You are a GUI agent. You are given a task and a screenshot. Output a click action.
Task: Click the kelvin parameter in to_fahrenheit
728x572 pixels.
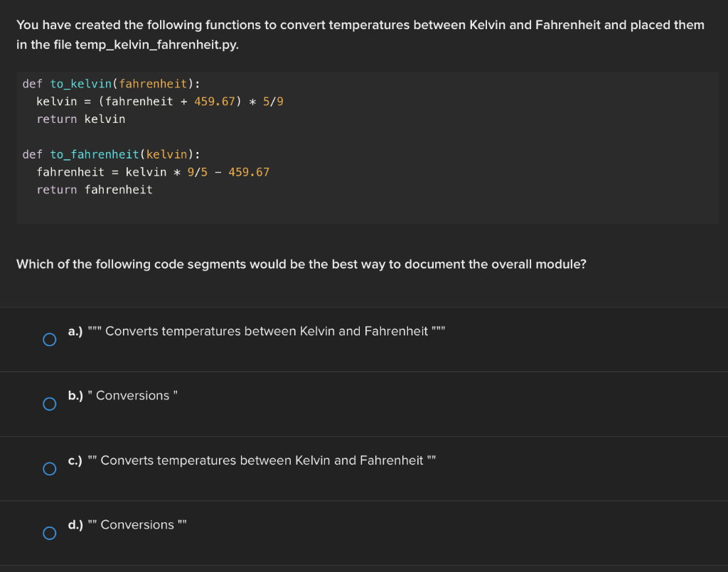[x=168, y=154]
